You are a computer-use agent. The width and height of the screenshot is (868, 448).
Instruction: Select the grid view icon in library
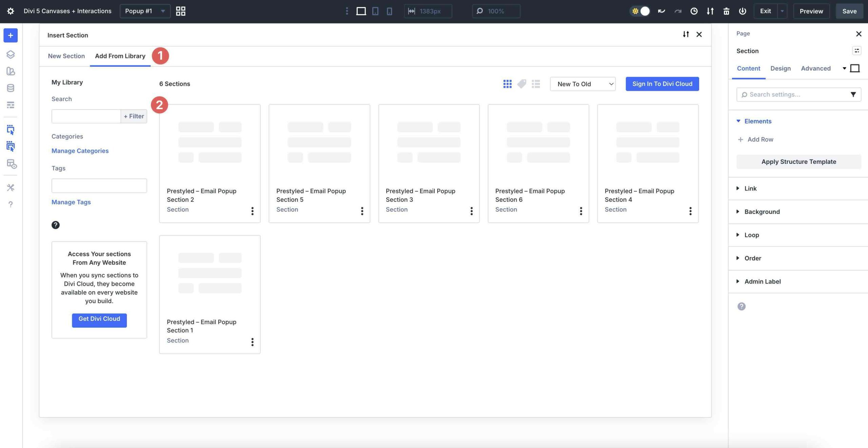507,84
